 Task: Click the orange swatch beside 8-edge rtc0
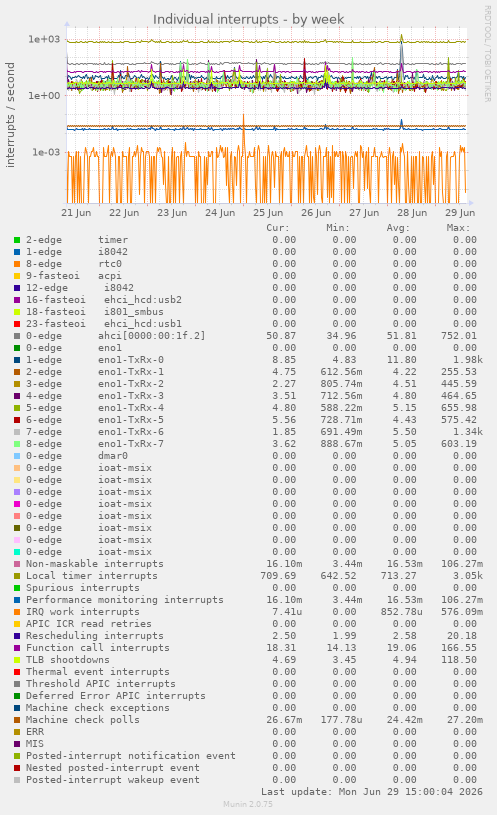[x=17, y=264]
